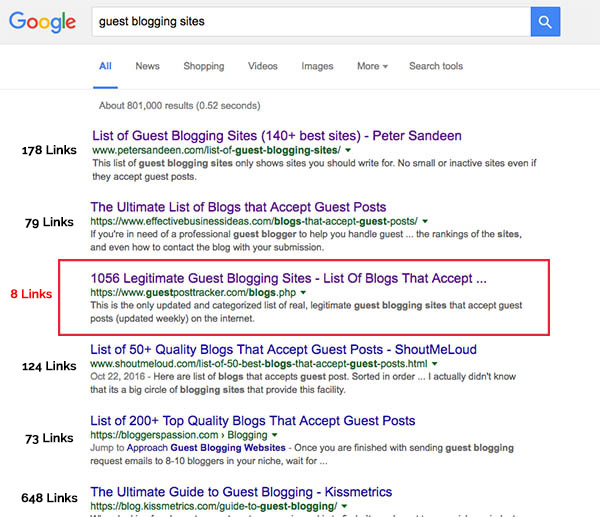Image resolution: width=600 pixels, height=517 pixels.
Task: Open Search tools options
Action: point(436,66)
